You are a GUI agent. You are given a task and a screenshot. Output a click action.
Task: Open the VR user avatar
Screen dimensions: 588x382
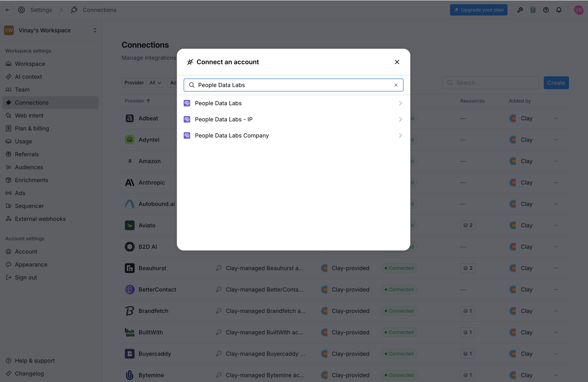tap(578, 10)
